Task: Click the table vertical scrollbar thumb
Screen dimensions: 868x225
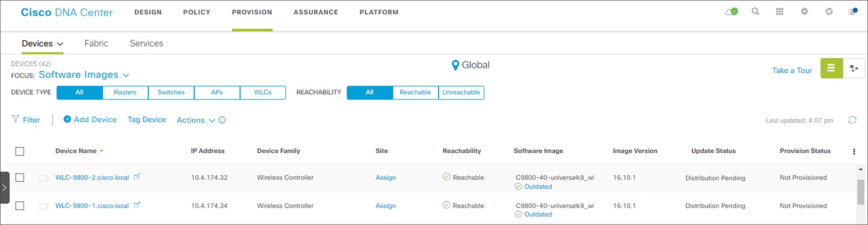Action: pos(860,192)
